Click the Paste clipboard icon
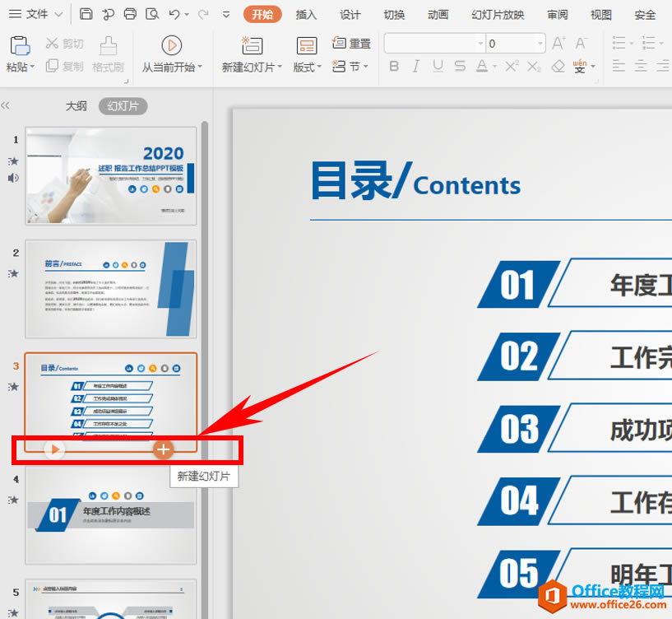This screenshot has height=619, width=672. point(20,45)
